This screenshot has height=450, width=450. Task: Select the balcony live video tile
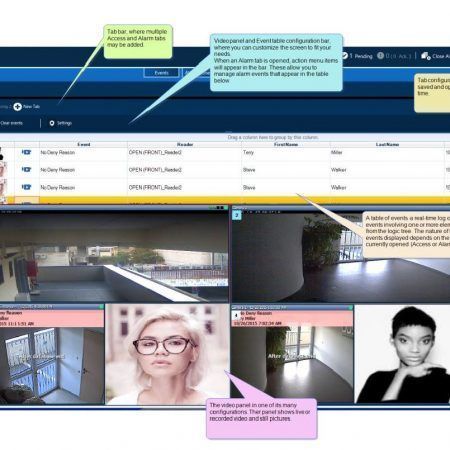(114, 256)
